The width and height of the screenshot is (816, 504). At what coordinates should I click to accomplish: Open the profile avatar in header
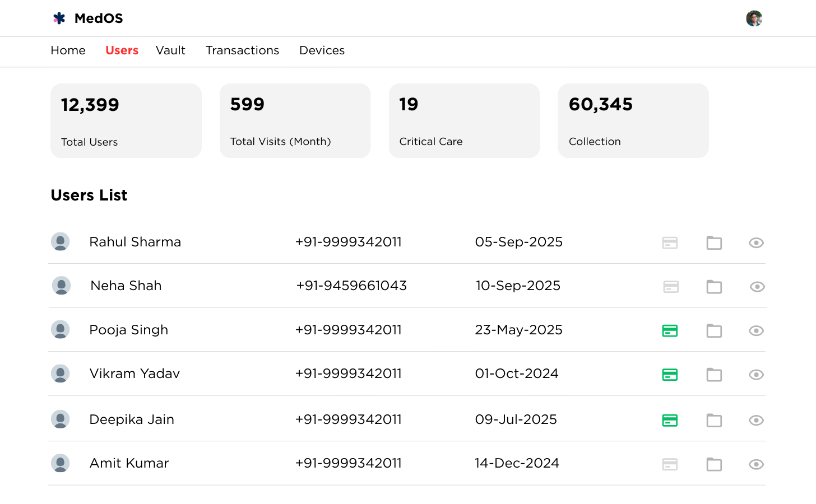(x=754, y=18)
